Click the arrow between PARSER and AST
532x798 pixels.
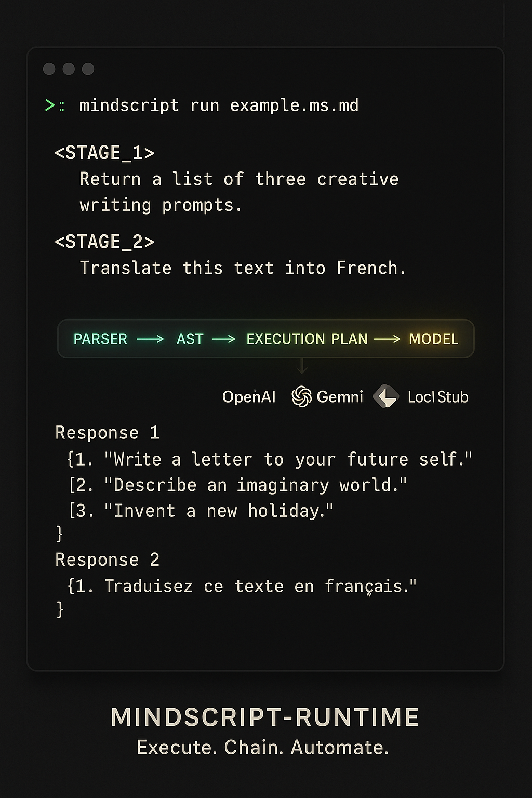(150, 339)
